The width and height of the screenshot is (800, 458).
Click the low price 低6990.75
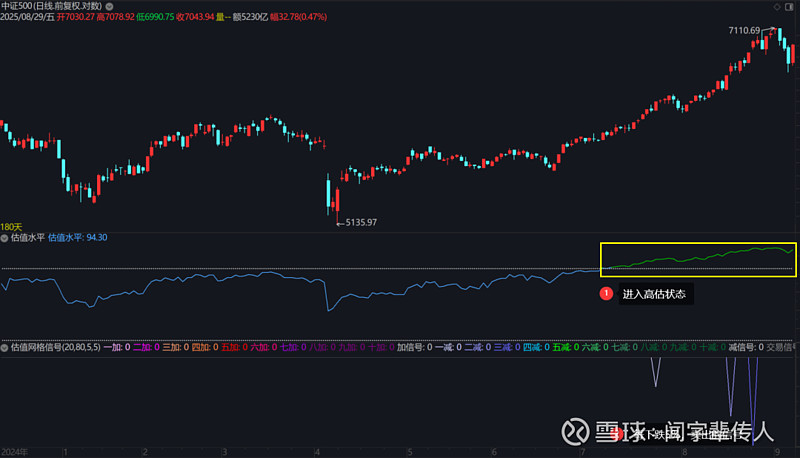point(155,17)
